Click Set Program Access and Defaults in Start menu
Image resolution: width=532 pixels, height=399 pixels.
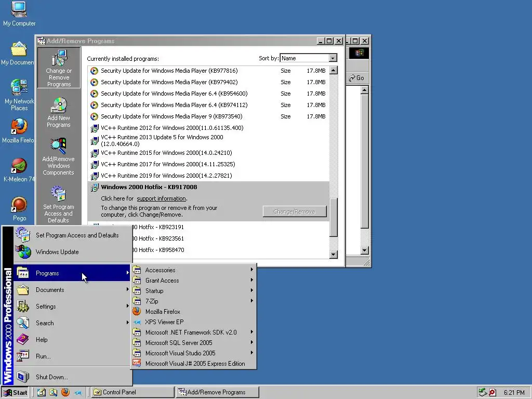click(x=72, y=235)
